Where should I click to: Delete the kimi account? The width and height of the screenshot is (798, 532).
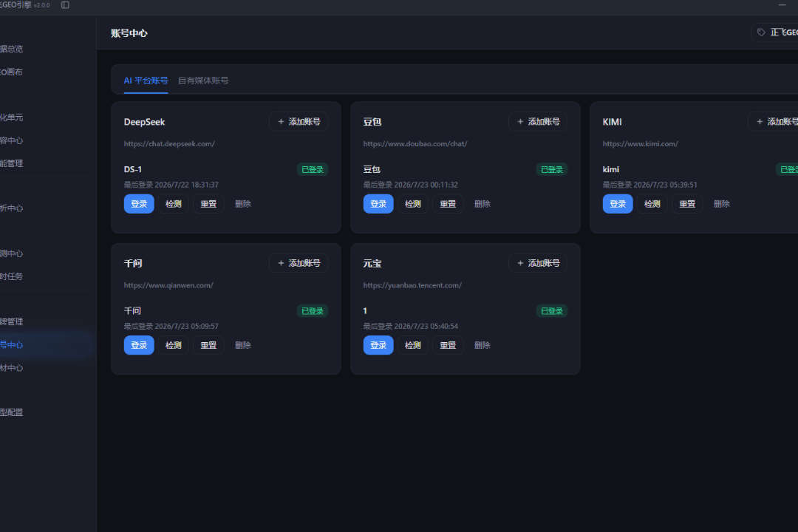722,204
